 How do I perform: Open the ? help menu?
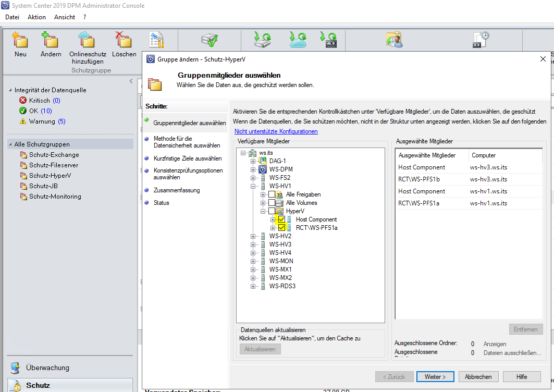pos(84,17)
